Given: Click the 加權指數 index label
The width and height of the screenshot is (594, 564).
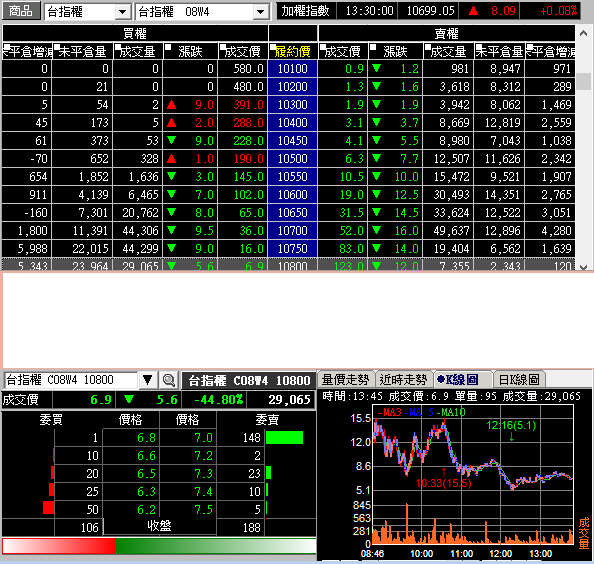Looking at the screenshot, I should (x=305, y=11).
